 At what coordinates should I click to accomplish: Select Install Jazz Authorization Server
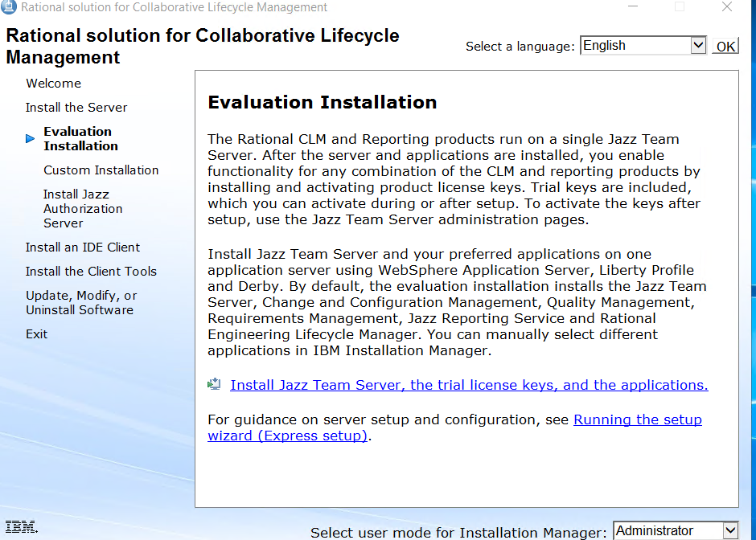click(83, 209)
